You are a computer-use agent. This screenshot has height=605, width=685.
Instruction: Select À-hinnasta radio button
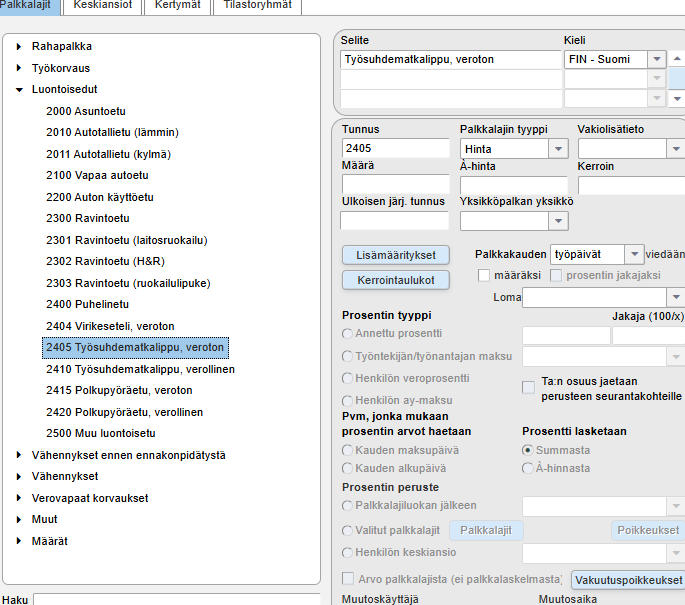click(528, 469)
